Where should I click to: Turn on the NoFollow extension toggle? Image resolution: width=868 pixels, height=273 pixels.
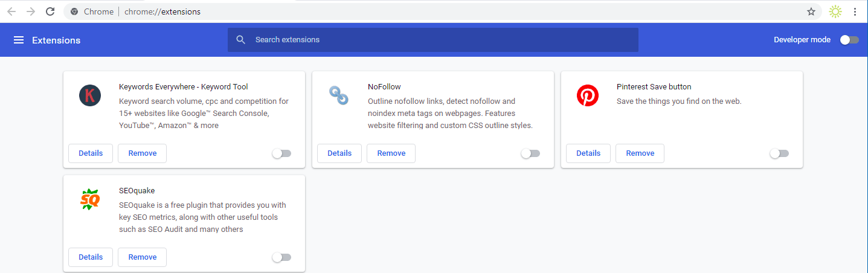click(530, 153)
